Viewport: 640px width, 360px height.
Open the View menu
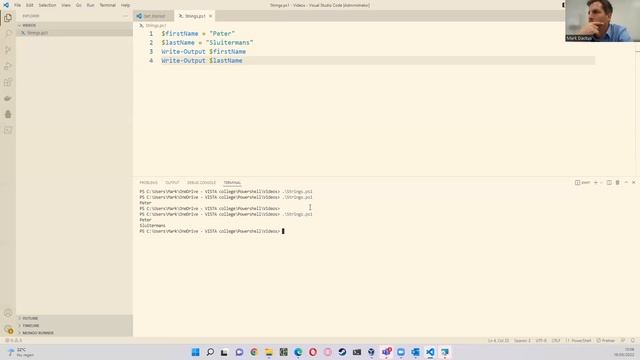click(66, 5)
